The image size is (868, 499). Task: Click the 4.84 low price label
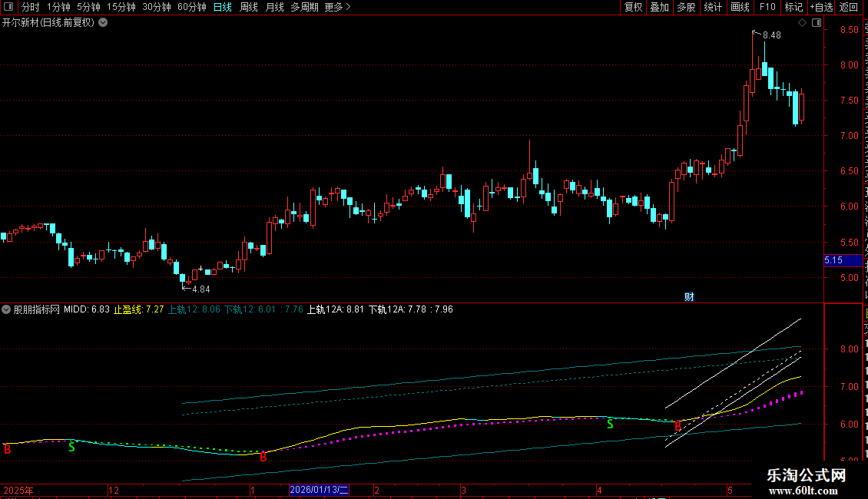click(x=201, y=289)
